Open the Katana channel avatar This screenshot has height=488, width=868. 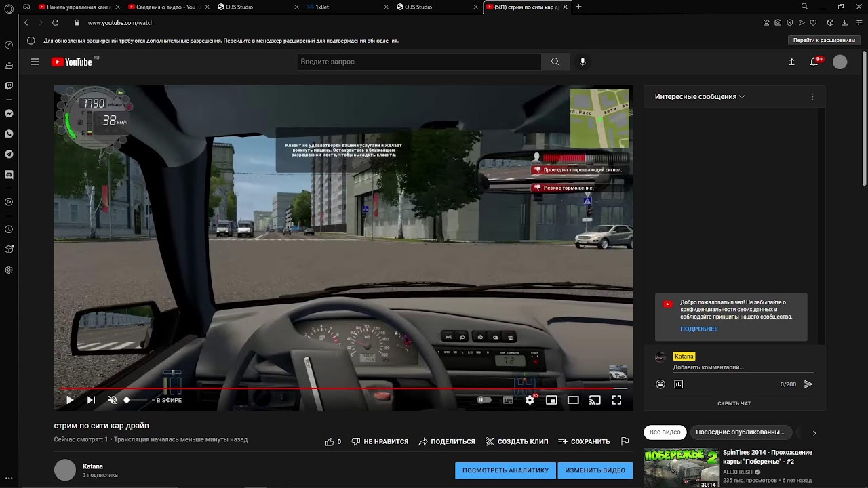pos(65,470)
